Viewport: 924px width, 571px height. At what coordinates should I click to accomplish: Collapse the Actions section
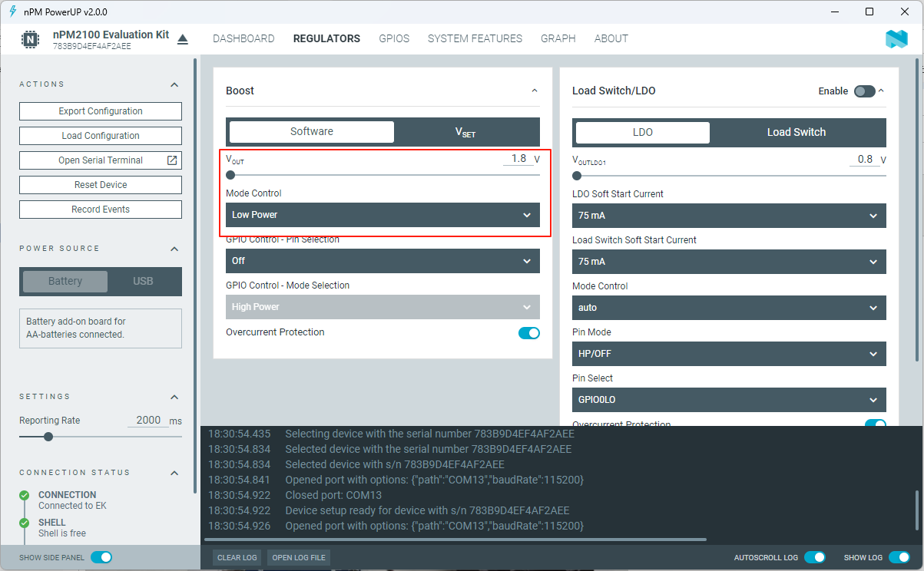(x=174, y=84)
